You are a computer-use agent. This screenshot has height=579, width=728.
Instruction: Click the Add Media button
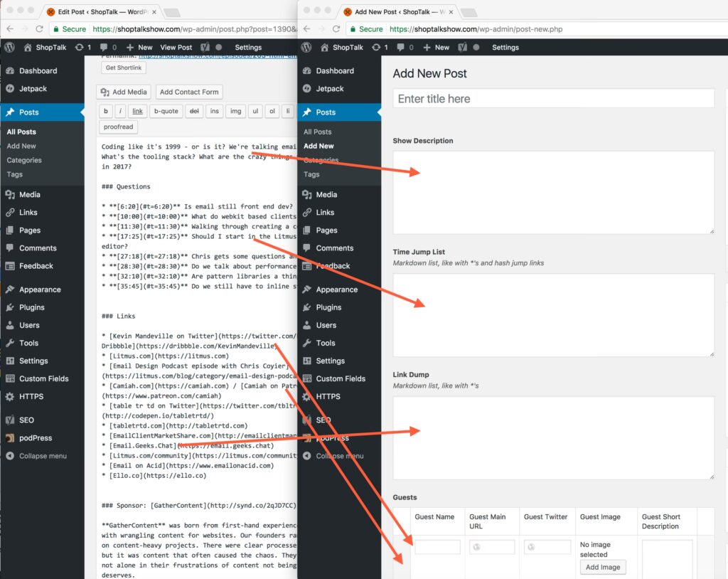(x=124, y=92)
